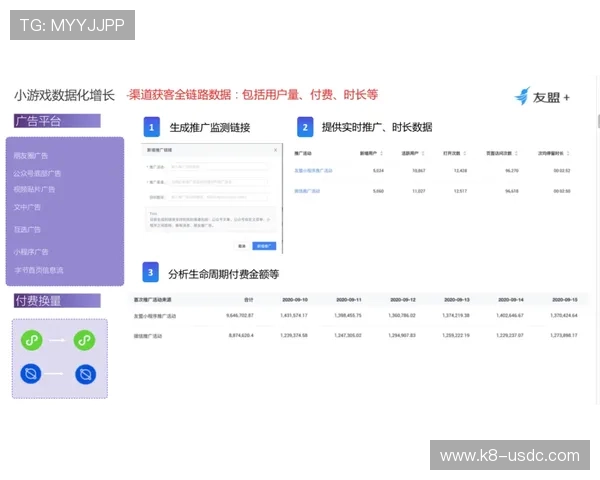This screenshot has height=480, width=600.
Task: Click the 合计 column header in payment table
Action: tap(249, 300)
